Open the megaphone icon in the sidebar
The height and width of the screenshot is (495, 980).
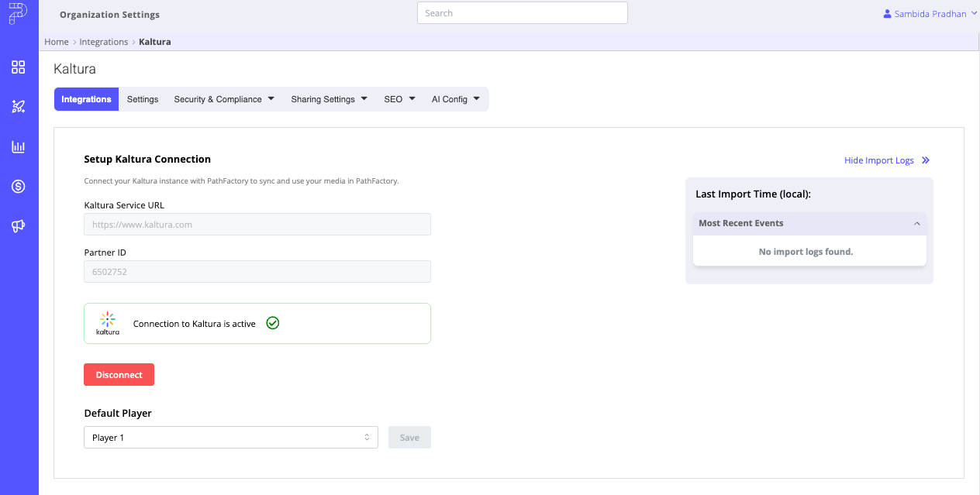[19, 225]
